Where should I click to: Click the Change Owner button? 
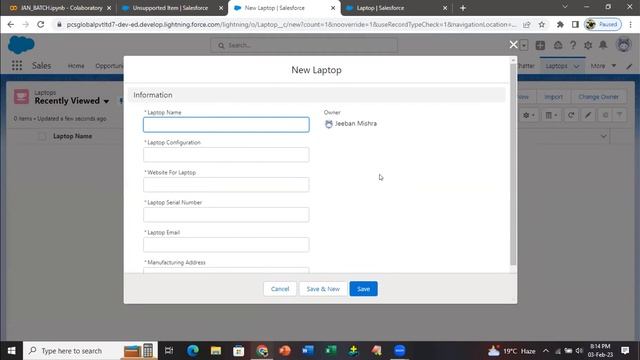[598, 97]
